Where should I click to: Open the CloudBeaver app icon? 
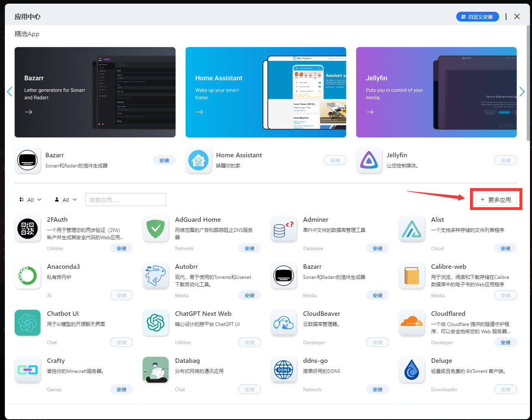284,323
